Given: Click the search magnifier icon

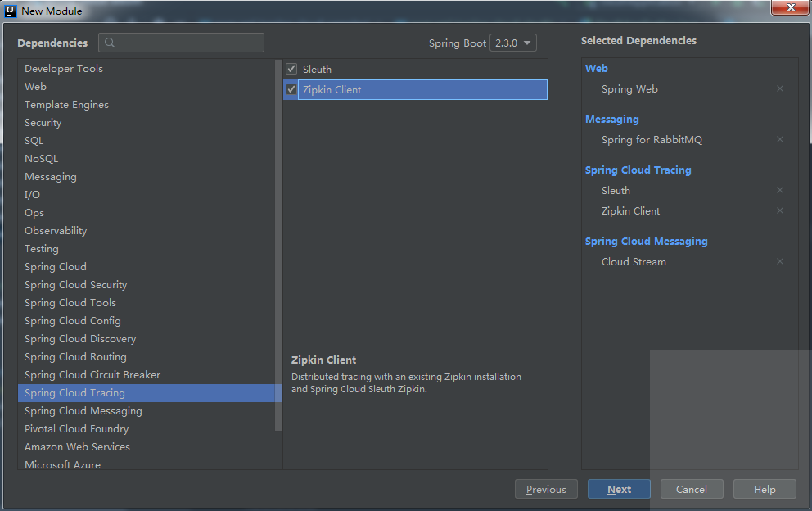Looking at the screenshot, I should point(111,43).
